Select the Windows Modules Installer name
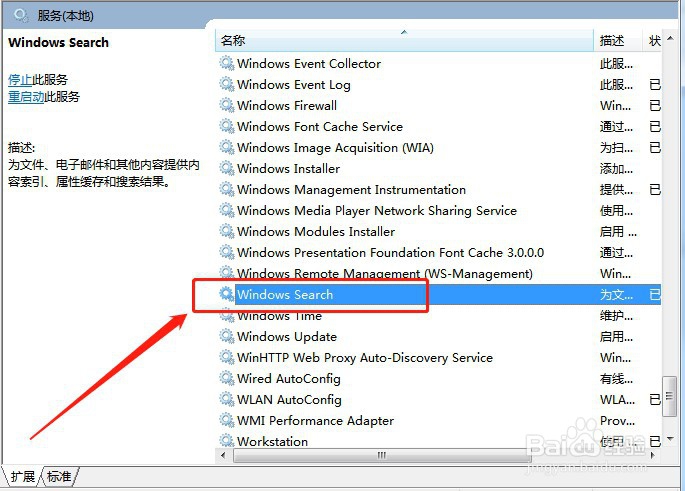Viewport: 685px width, 491px height. (x=316, y=232)
